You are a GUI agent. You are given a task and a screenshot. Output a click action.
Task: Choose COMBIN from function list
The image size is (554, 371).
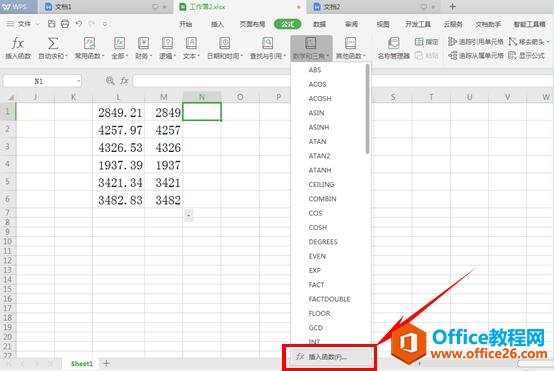(x=322, y=199)
